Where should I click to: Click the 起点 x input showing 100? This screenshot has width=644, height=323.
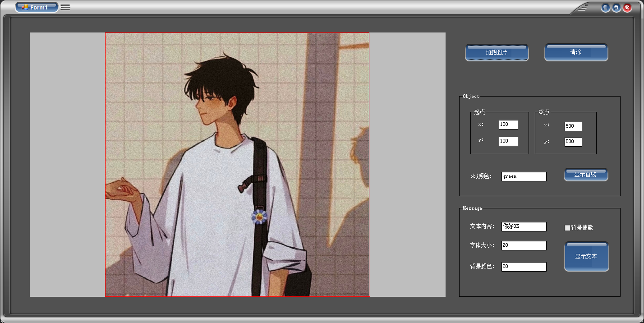click(508, 124)
